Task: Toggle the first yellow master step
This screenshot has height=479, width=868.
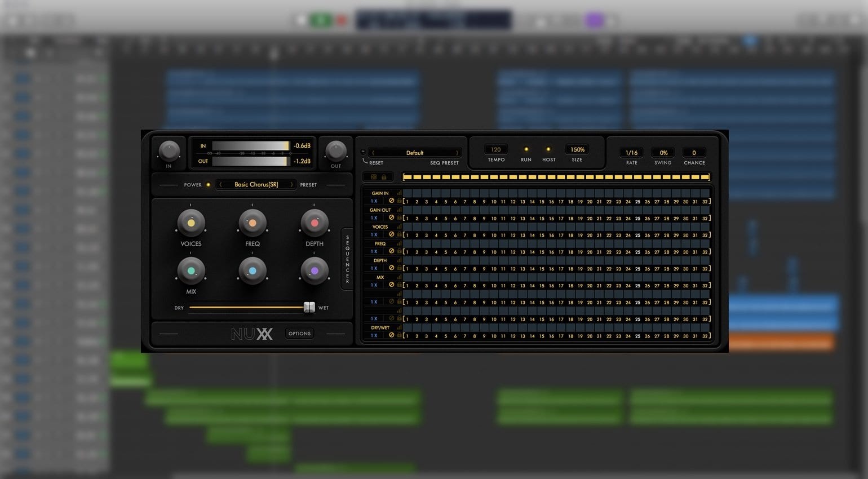Action: (x=408, y=177)
